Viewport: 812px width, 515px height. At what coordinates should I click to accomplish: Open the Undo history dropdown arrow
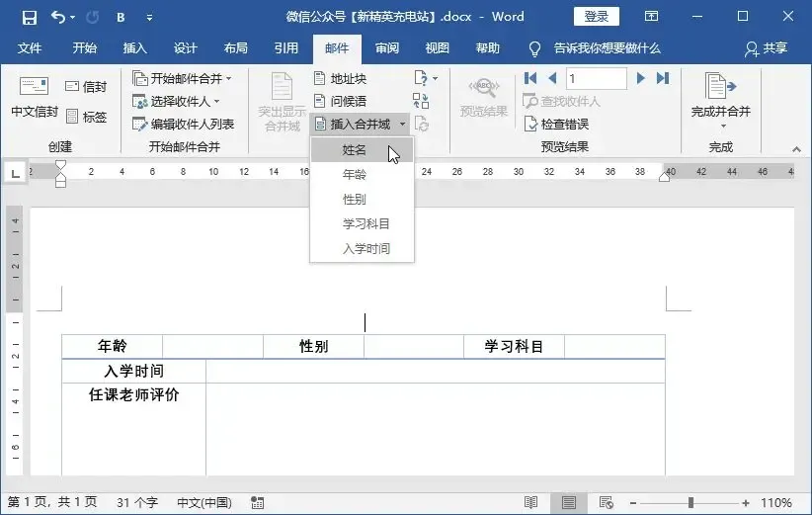72,18
